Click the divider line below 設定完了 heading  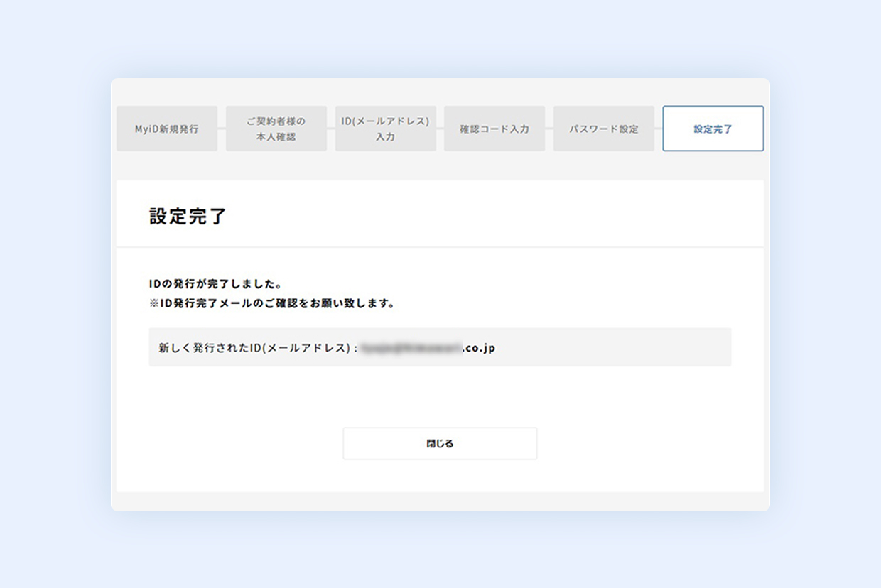click(x=440, y=247)
